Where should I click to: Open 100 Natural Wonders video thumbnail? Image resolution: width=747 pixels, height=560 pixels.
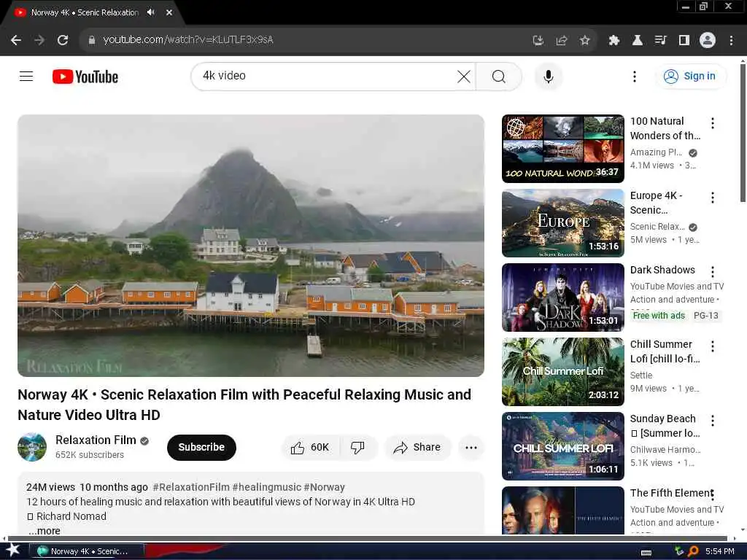[x=563, y=149]
